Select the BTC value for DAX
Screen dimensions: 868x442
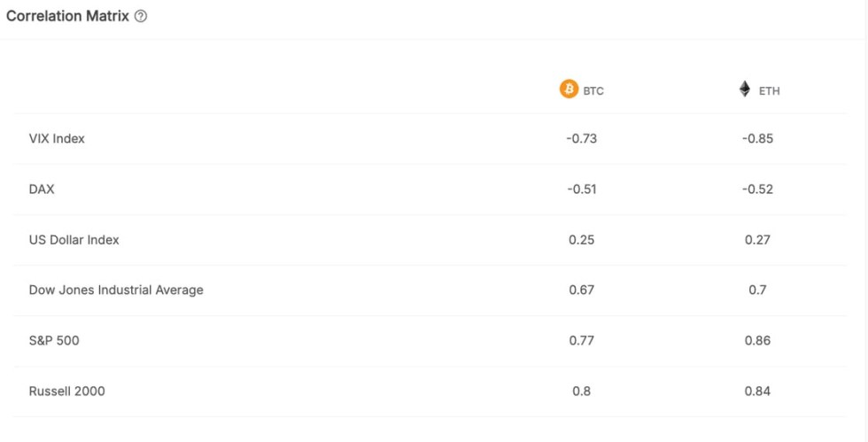(581, 189)
